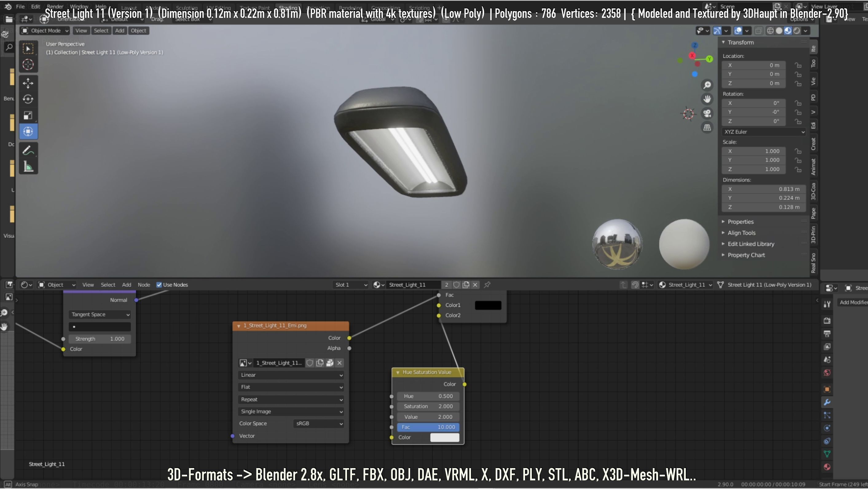Open Flat projection dropdown

click(x=291, y=387)
